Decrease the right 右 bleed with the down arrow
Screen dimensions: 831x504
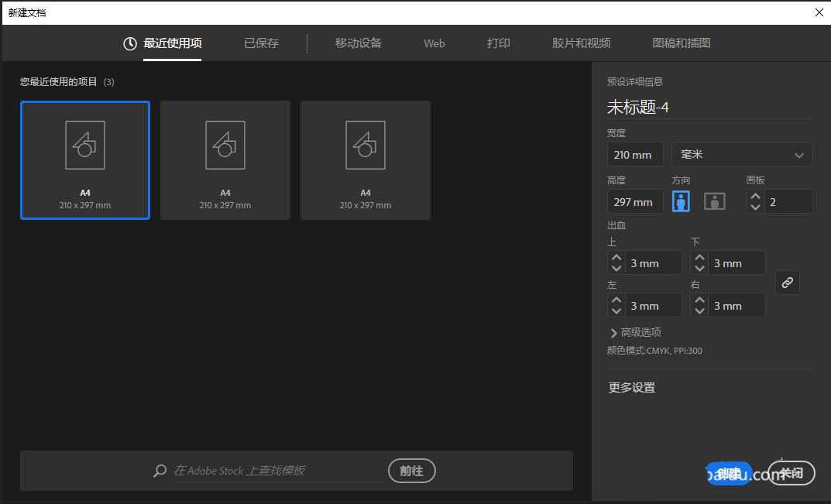click(x=699, y=310)
